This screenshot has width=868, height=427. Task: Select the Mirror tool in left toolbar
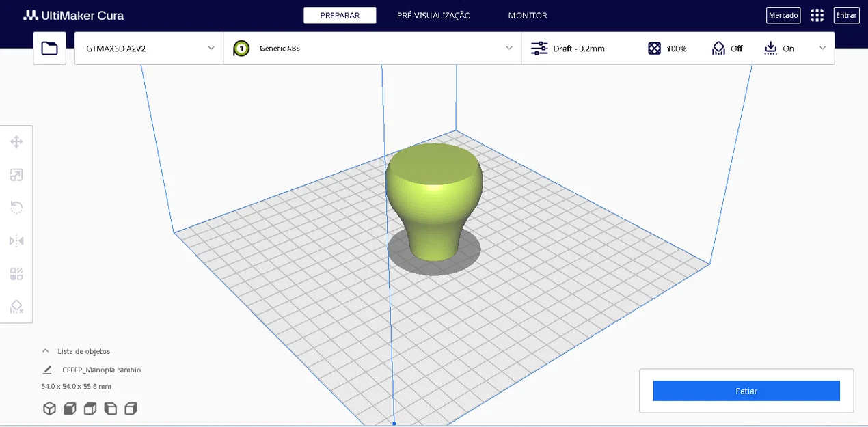(16, 241)
